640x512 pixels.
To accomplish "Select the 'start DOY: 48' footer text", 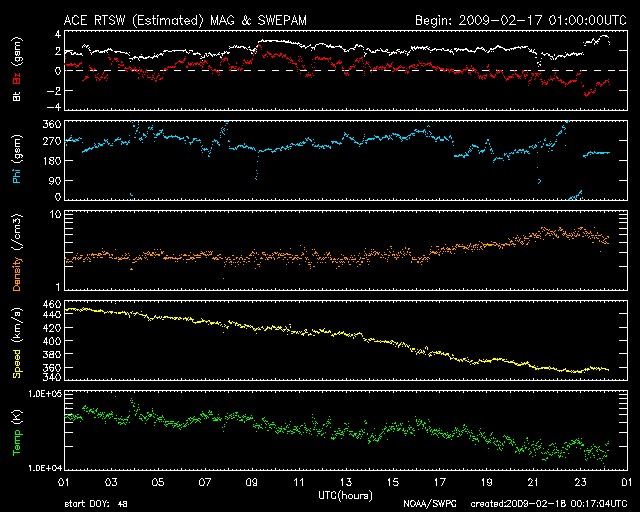I will click(96, 504).
